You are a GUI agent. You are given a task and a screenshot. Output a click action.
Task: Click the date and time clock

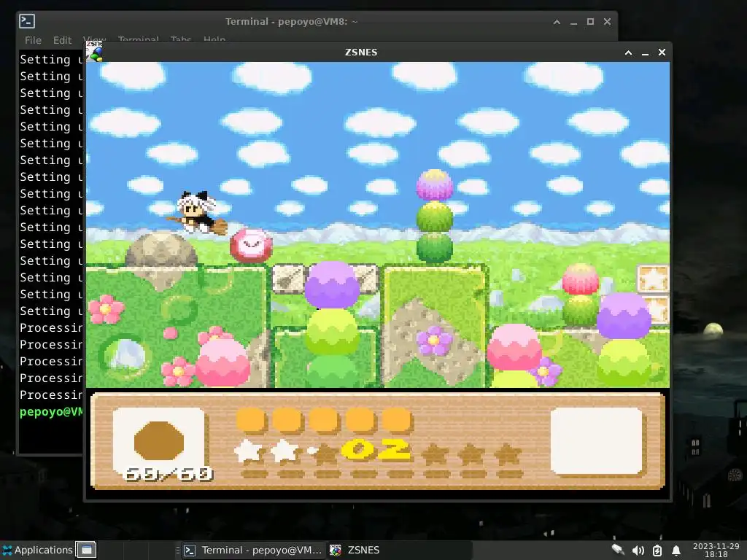click(716, 550)
